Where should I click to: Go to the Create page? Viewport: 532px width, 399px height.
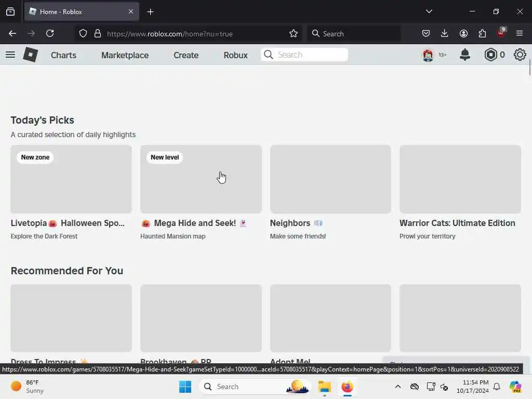click(x=186, y=55)
